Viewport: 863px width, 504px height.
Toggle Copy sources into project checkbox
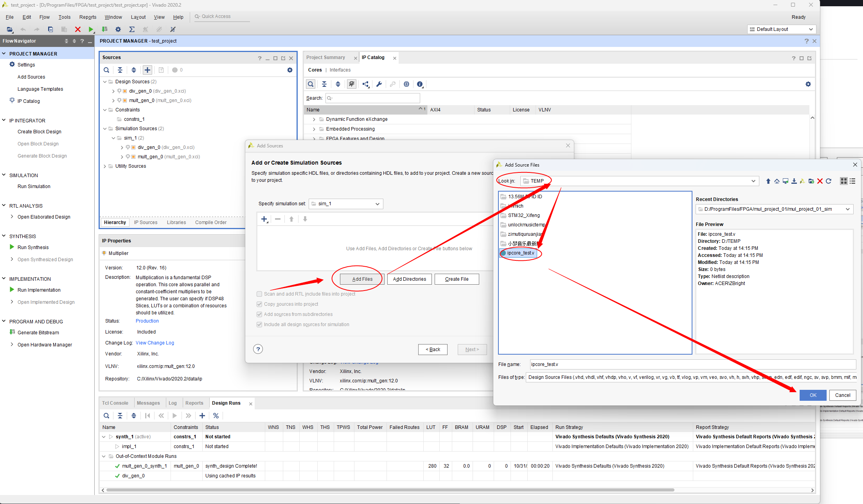[x=259, y=304]
